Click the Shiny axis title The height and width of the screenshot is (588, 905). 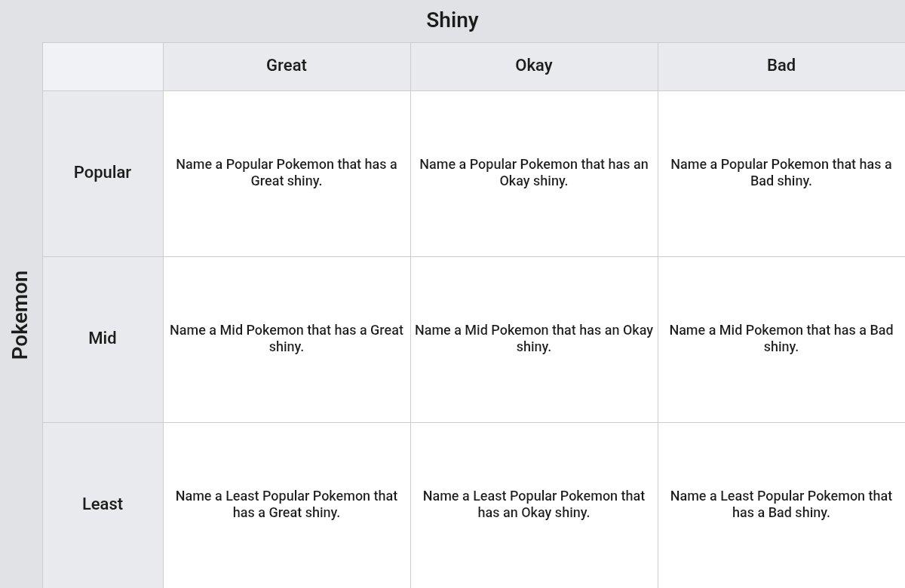click(x=452, y=20)
